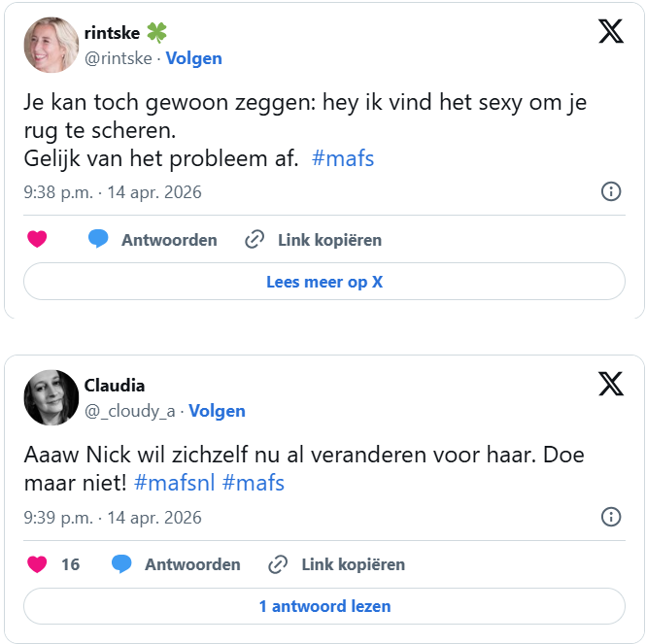Copy link icon on Claudia's tweet
This screenshot has width=646, height=644.
coord(278,564)
